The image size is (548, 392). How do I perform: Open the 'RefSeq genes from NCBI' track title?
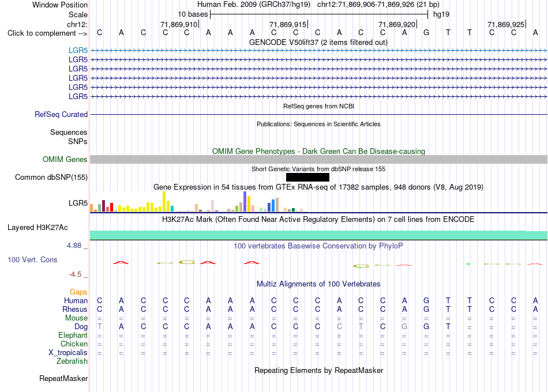[318, 106]
